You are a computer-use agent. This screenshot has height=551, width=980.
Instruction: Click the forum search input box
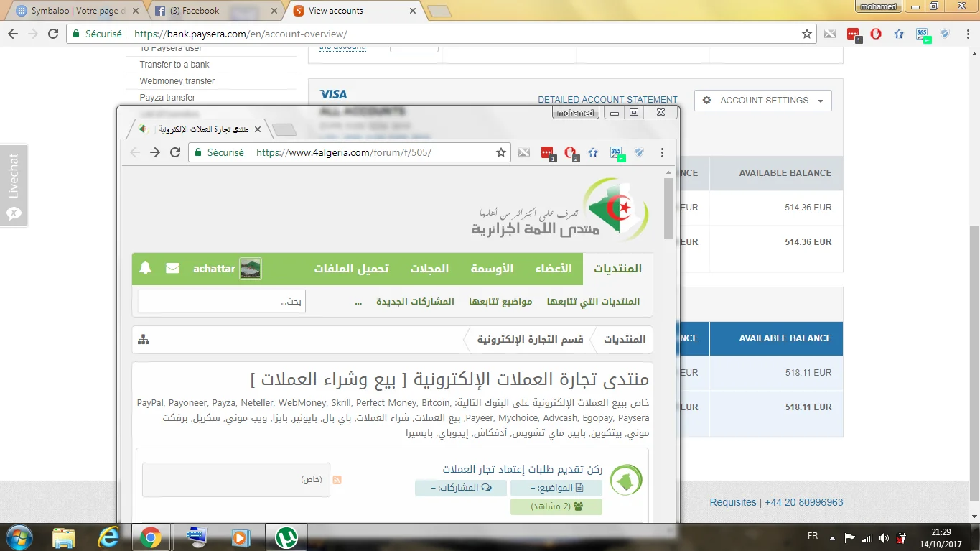coord(221,302)
